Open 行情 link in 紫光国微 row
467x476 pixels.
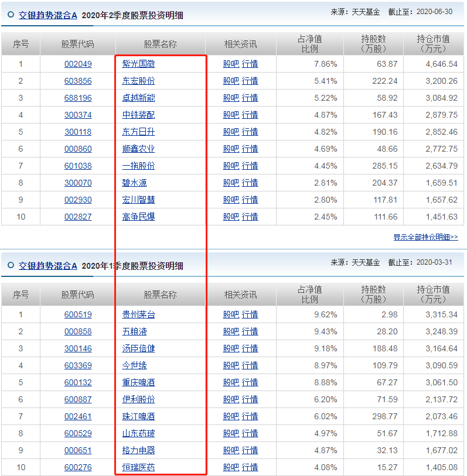point(250,64)
